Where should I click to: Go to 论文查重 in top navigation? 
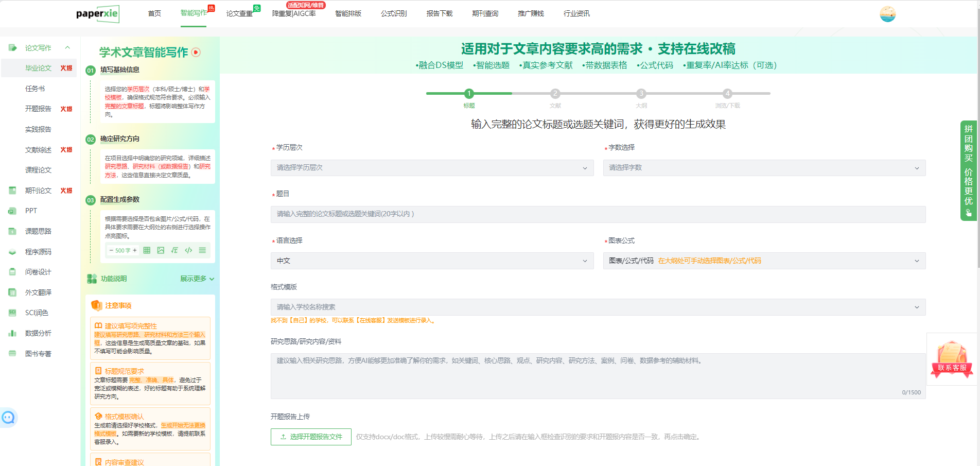(x=239, y=13)
